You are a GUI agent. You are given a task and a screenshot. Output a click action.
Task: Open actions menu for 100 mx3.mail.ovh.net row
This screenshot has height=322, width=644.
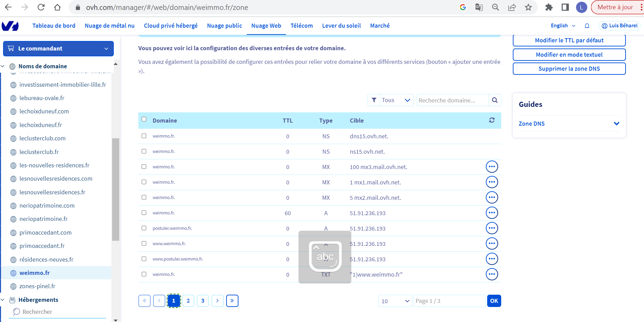coord(492,167)
